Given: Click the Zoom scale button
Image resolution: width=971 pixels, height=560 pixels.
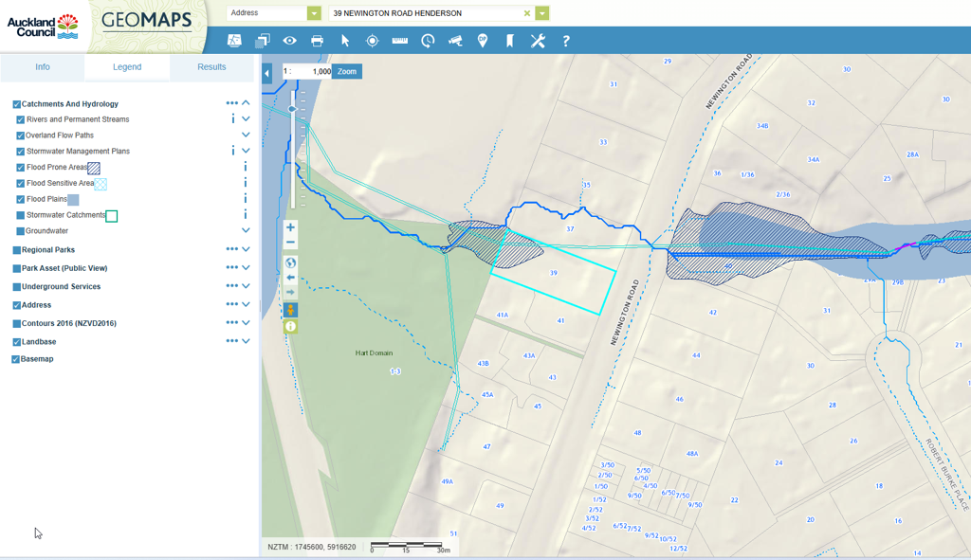Looking at the screenshot, I should [347, 72].
